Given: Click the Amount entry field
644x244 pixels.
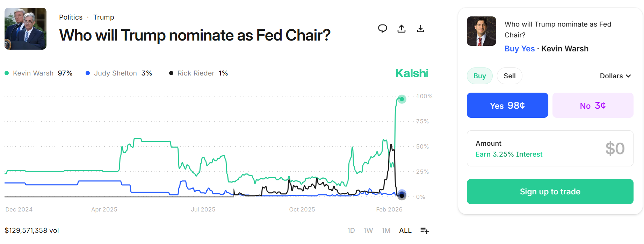Looking at the screenshot, I should 550,148.
